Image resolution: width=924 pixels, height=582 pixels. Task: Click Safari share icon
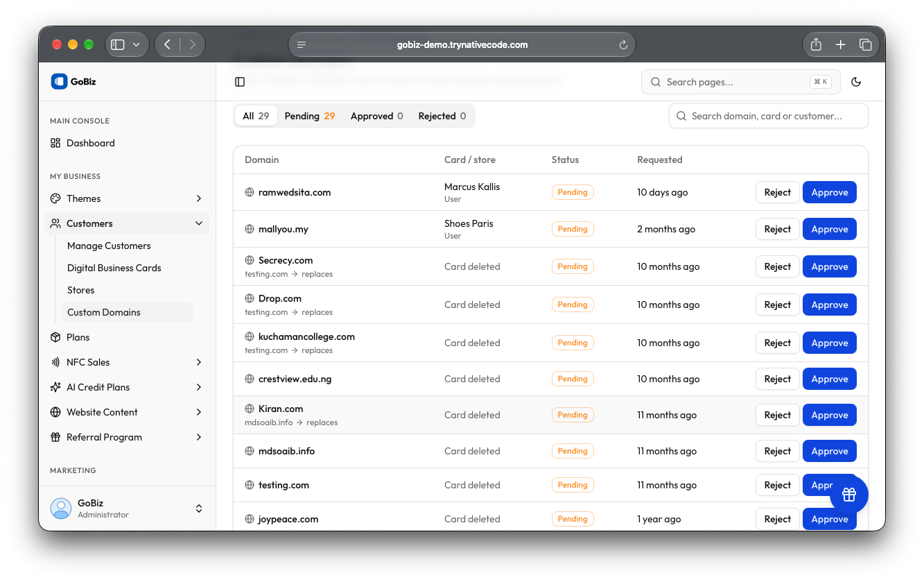[816, 44]
